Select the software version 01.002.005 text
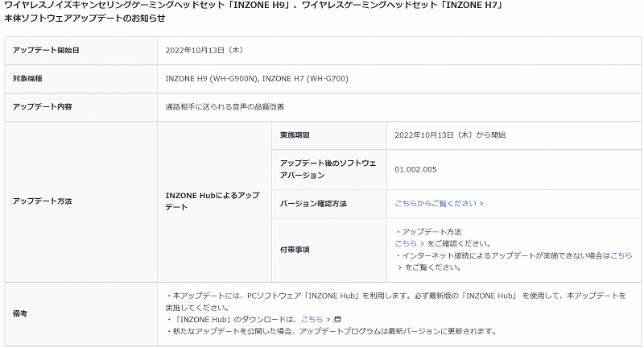Viewport: 644px width, 348px height. 415,169
